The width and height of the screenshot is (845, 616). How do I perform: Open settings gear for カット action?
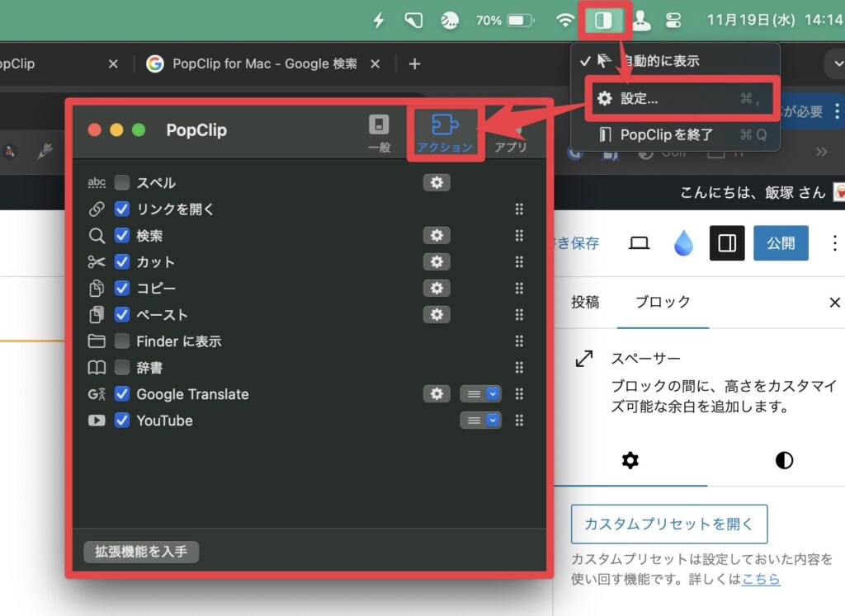pos(437,262)
